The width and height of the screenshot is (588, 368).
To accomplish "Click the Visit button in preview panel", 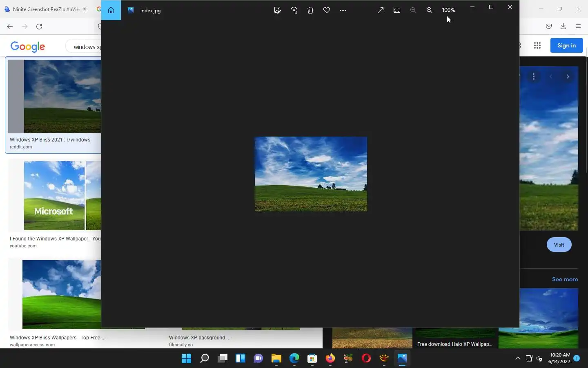I will click(x=559, y=245).
